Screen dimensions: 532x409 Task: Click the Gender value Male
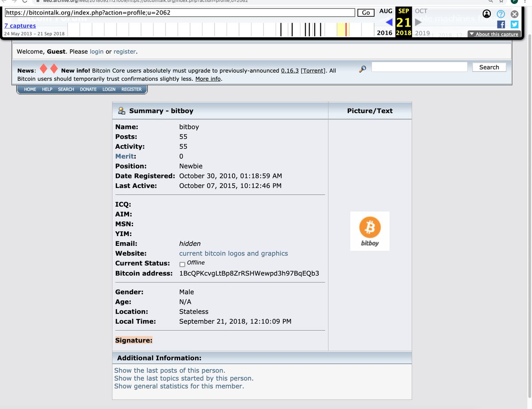pyautogui.click(x=187, y=292)
